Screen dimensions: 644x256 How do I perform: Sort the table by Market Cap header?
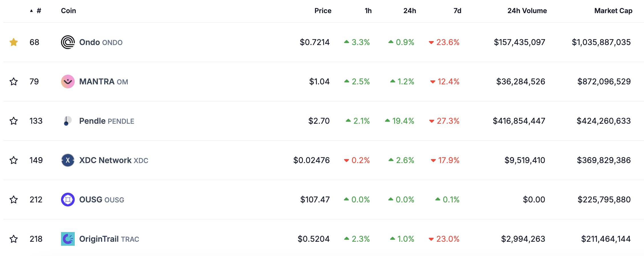(613, 11)
